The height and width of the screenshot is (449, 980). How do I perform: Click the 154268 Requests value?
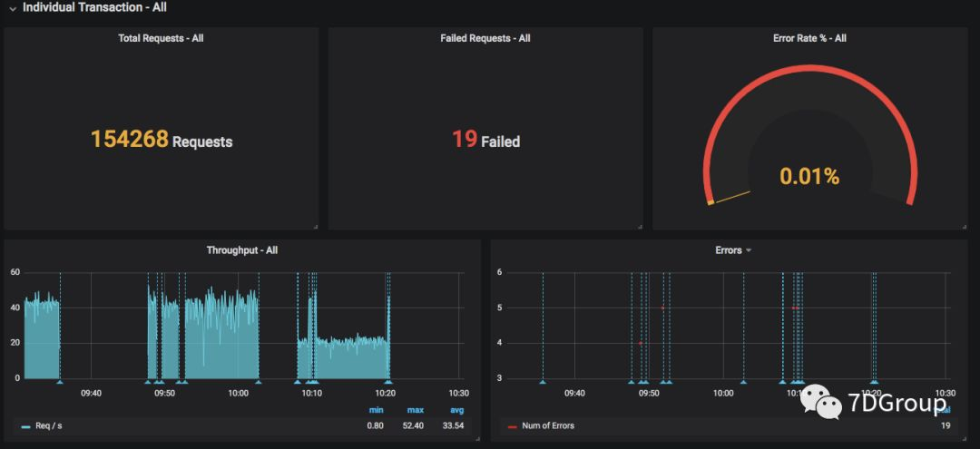(x=162, y=140)
